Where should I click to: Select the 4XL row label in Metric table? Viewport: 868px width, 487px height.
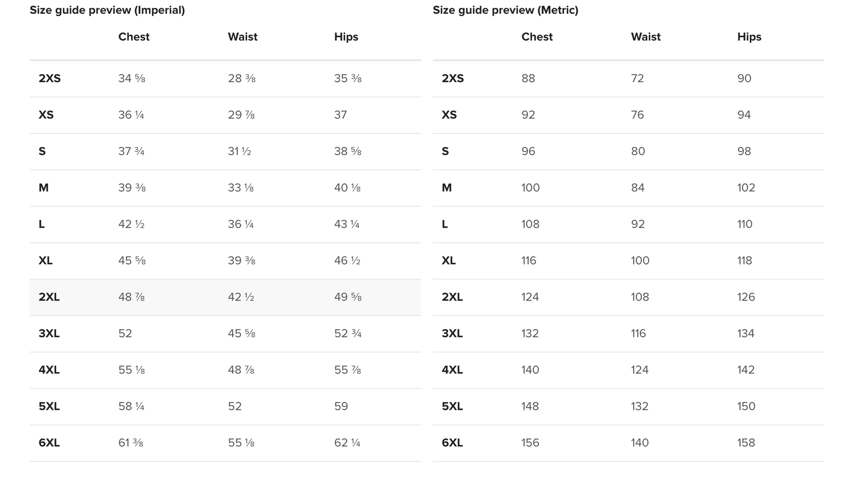452,370
